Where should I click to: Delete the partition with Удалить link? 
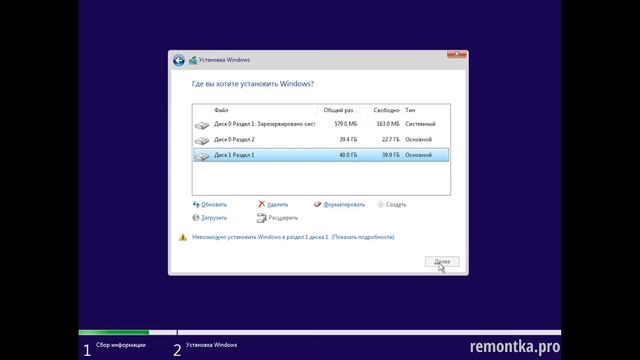(x=278, y=204)
